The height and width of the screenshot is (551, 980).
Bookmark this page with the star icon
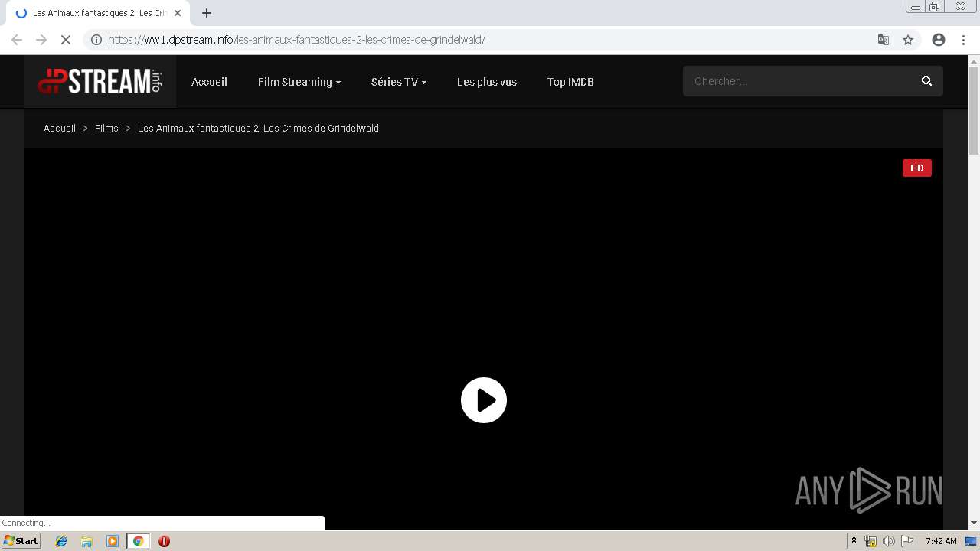pyautogui.click(x=908, y=40)
